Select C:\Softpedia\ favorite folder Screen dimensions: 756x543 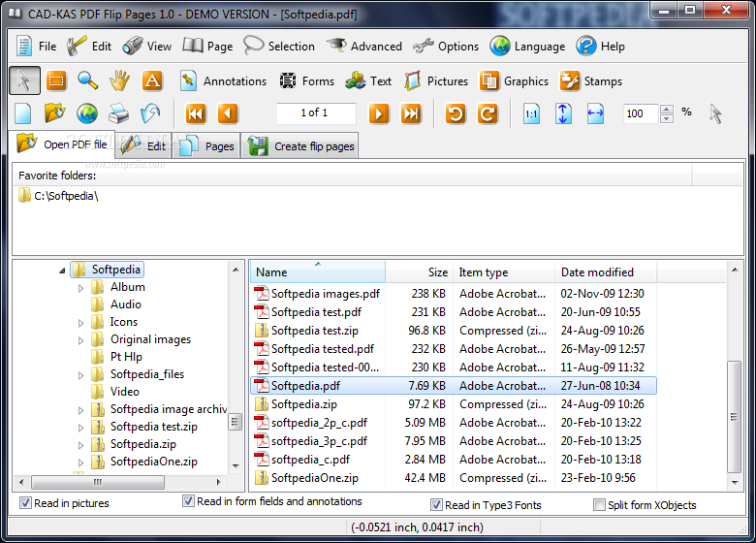click(x=58, y=196)
